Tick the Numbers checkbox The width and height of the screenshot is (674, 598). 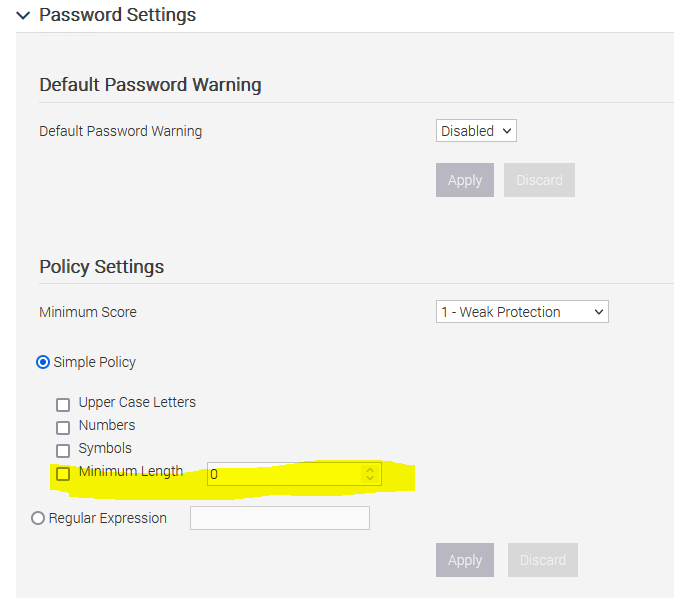[x=63, y=427]
